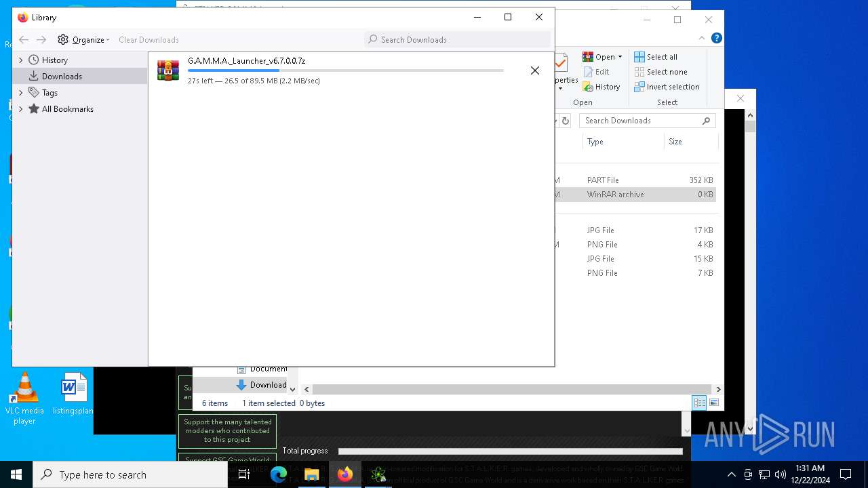The image size is (868, 488).
Task: Click Select all in Explorer ribbon
Action: point(656,57)
